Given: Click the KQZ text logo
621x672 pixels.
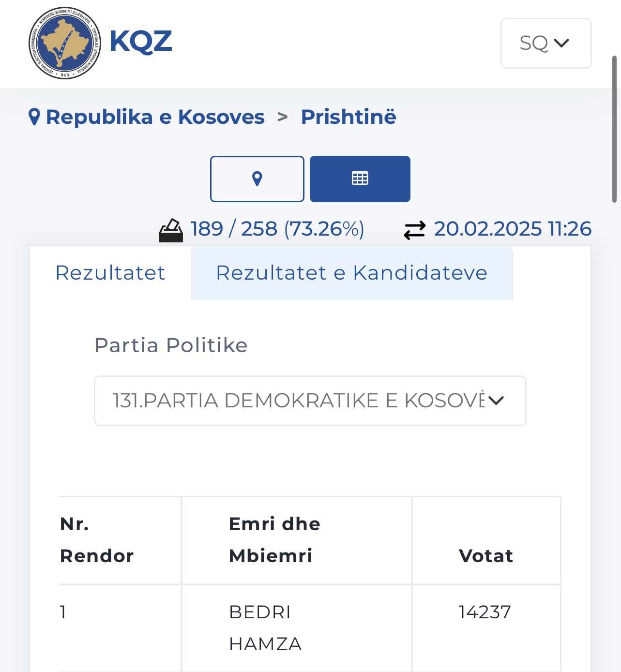Looking at the screenshot, I should 141,42.
